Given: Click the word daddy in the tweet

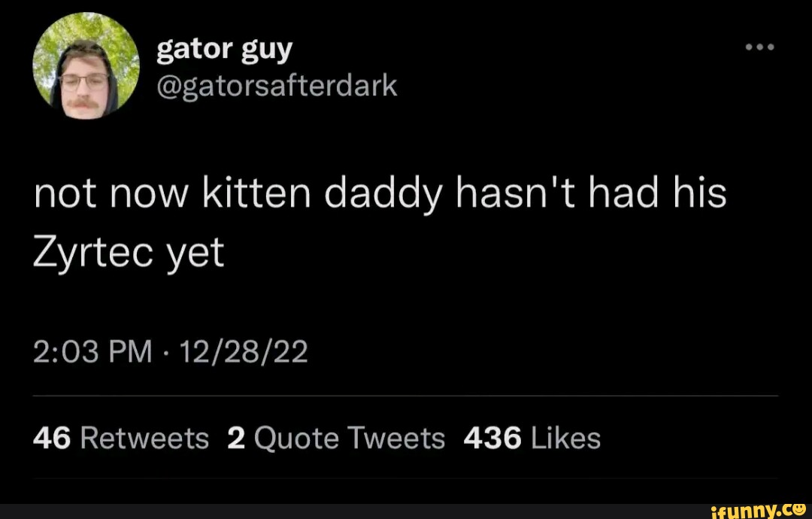Looking at the screenshot, I should click(377, 196).
